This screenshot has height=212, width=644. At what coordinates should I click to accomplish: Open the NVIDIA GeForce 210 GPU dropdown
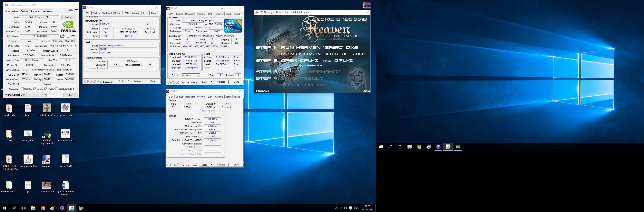[25, 95]
